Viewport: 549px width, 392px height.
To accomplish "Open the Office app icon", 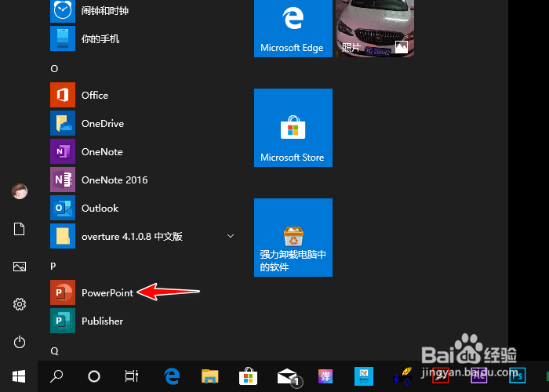I will click(63, 95).
